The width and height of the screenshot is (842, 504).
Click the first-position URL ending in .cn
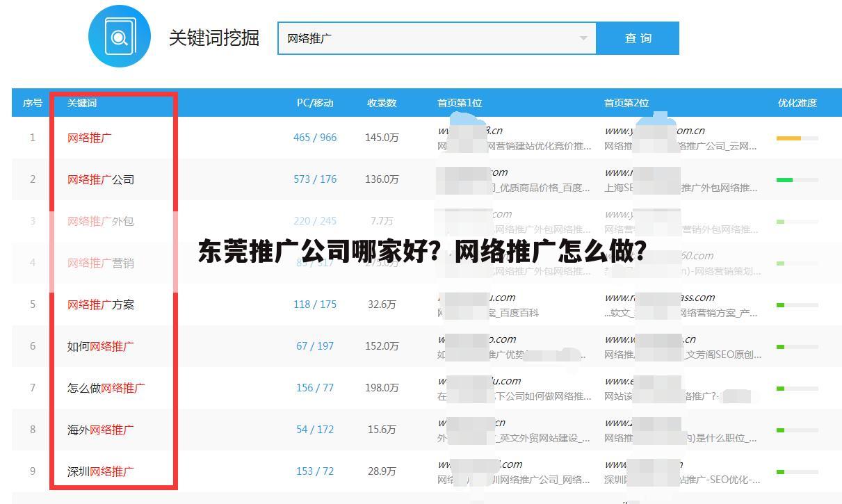[x=470, y=130]
